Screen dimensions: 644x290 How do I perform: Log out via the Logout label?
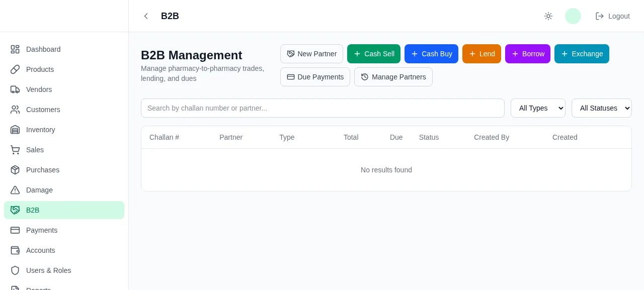point(619,16)
